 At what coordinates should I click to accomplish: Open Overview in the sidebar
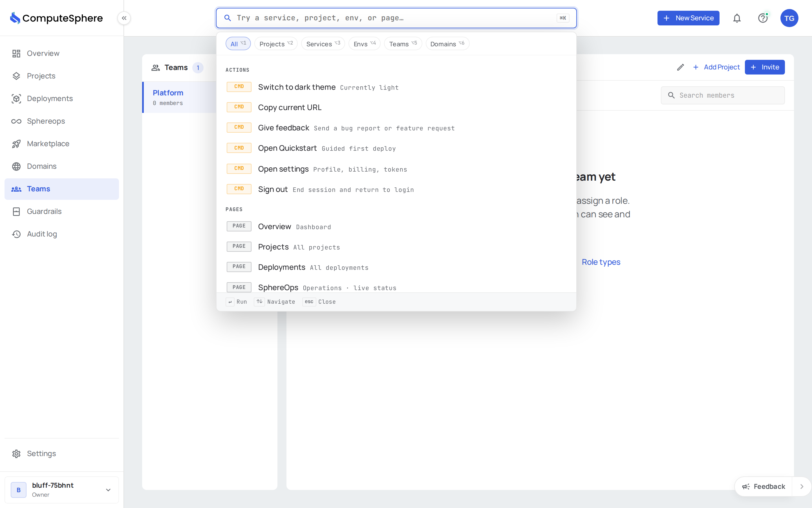pyautogui.click(x=62, y=53)
